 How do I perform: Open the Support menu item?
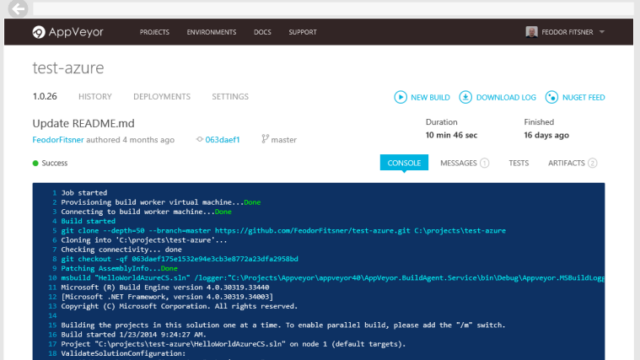coord(302,32)
